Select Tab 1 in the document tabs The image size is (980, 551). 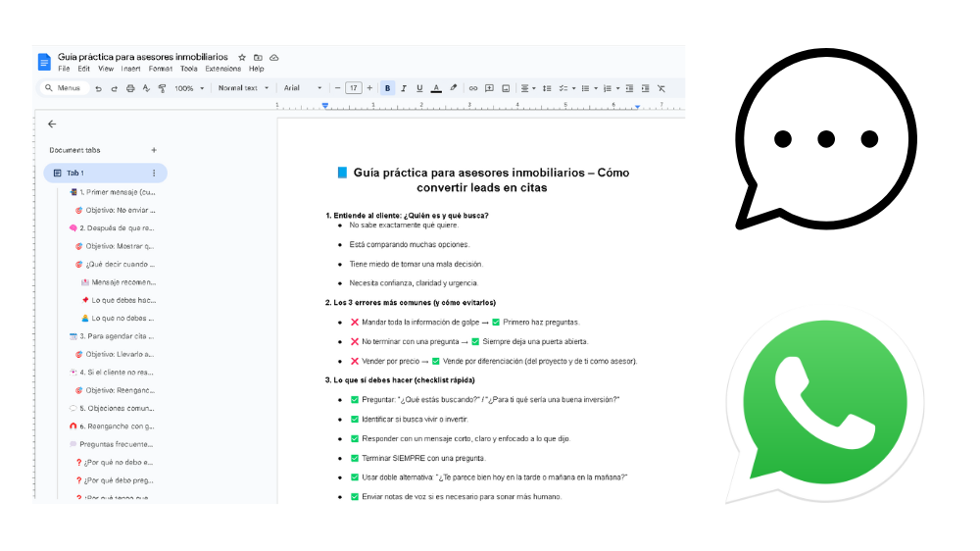[105, 173]
